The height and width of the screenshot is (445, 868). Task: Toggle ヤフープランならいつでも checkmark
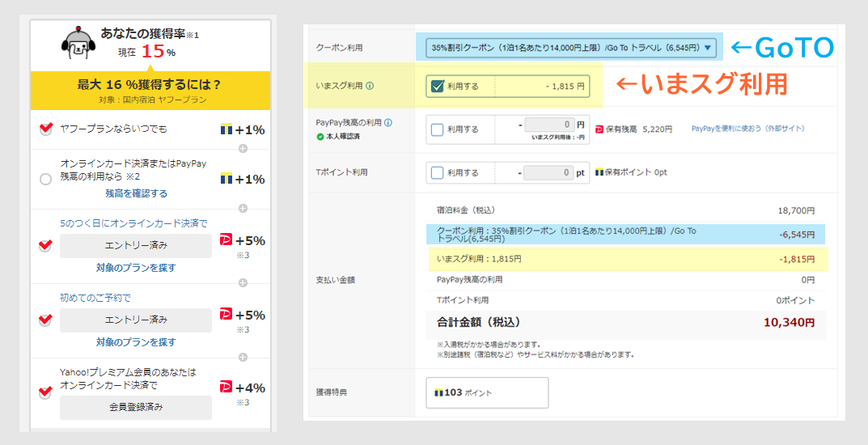(45, 129)
